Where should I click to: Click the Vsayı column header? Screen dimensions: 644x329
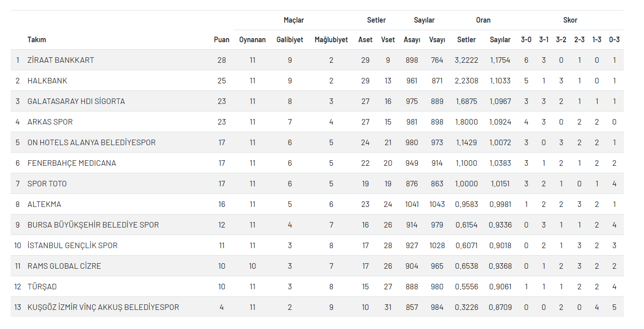[x=437, y=40]
